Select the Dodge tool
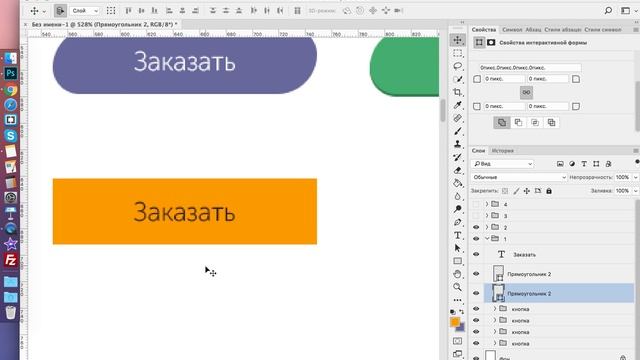640x360 pixels. (x=457, y=209)
